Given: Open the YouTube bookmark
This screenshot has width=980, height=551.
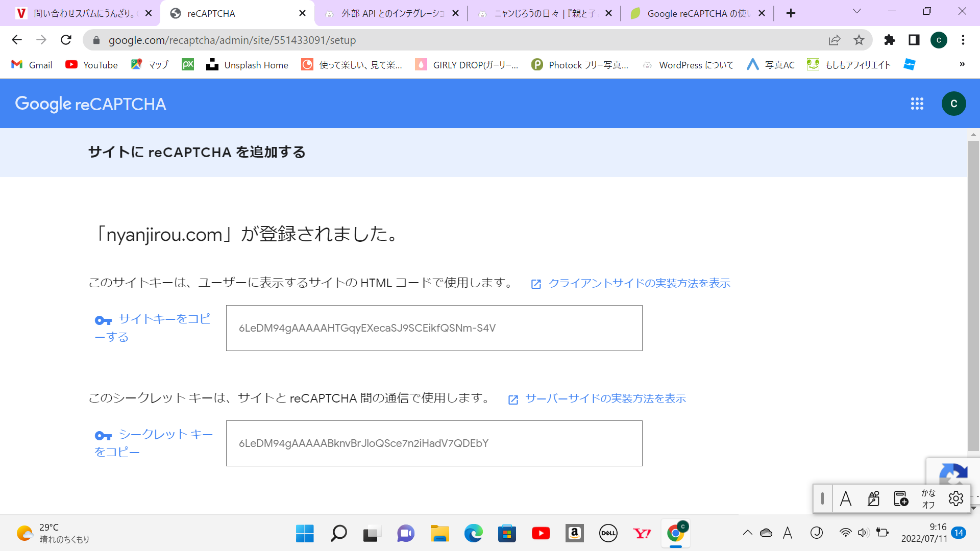Looking at the screenshot, I should point(92,65).
